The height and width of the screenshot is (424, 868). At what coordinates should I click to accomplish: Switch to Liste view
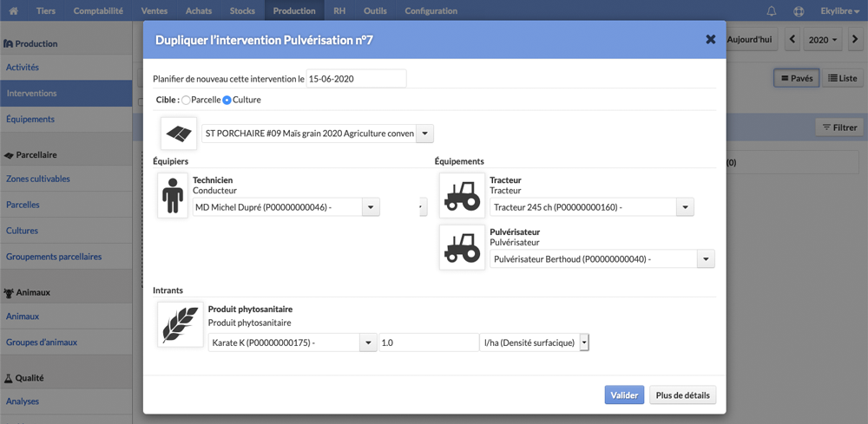[x=843, y=79]
